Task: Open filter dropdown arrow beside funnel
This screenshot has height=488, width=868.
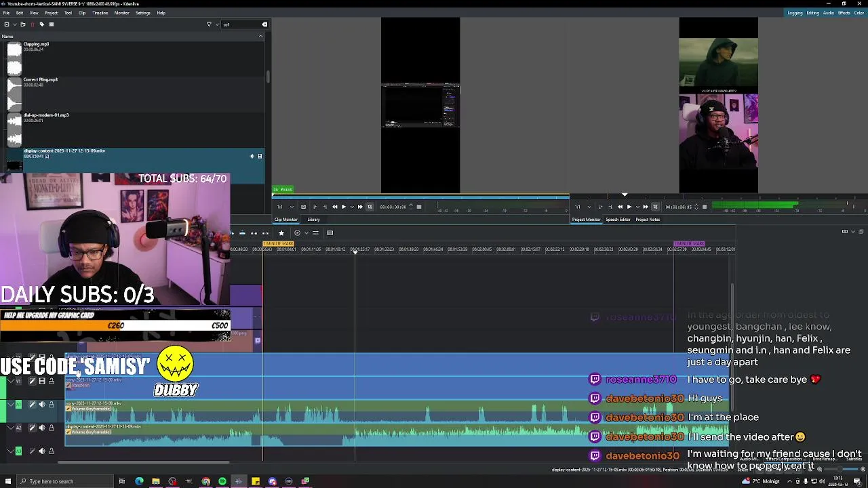Action: (217, 24)
